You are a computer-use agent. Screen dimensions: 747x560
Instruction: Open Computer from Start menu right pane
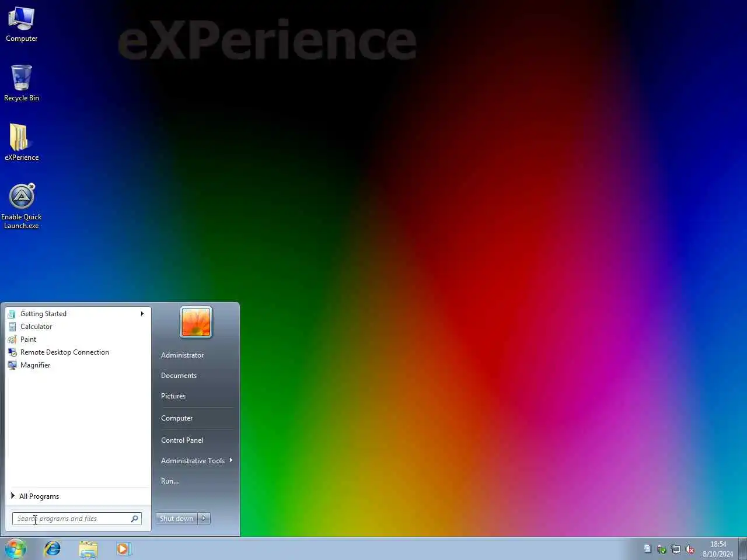[177, 418]
